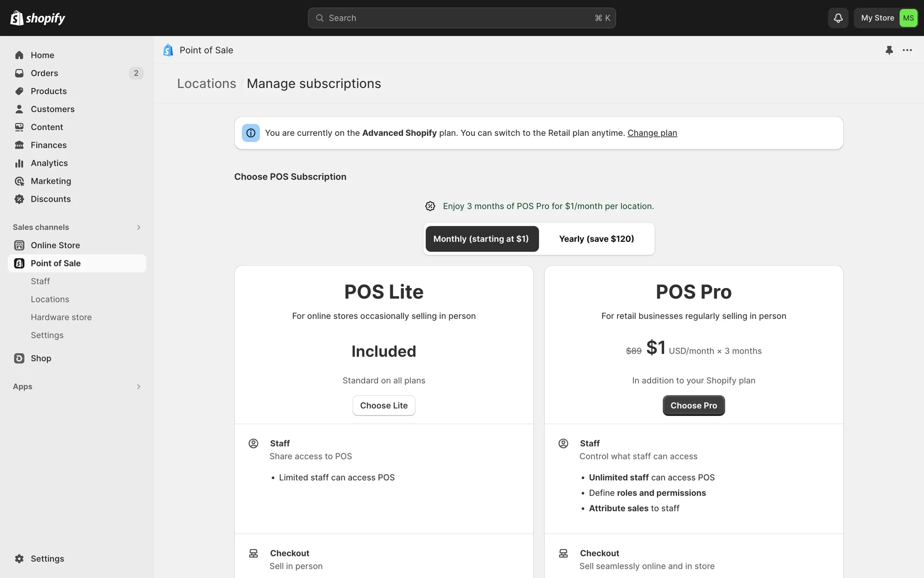
Task: Click the Choose Lite button
Action: click(x=384, y=406)
